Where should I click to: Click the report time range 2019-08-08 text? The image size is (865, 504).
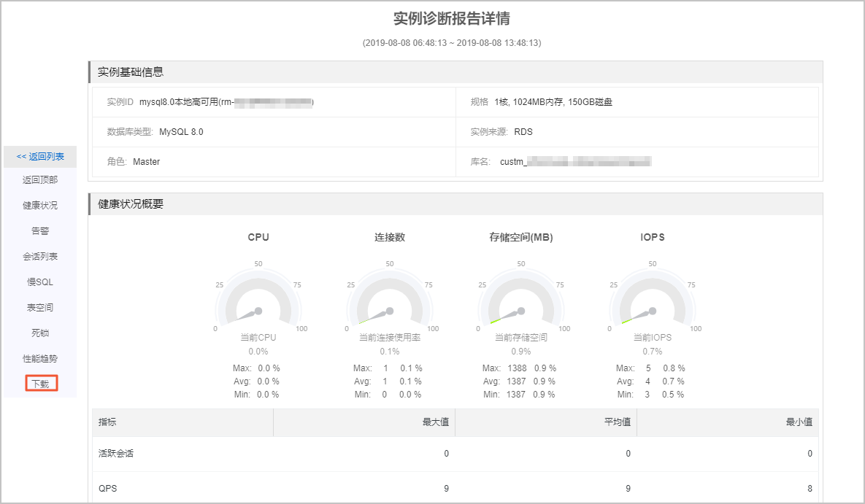pyautogui.click(x=452, y=43)
